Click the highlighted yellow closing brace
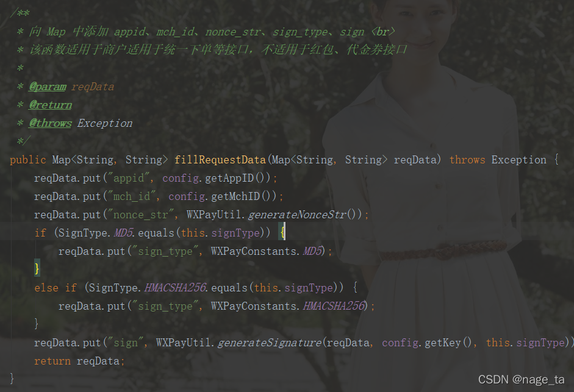This screenshot has height=392, width=574. 37,269
